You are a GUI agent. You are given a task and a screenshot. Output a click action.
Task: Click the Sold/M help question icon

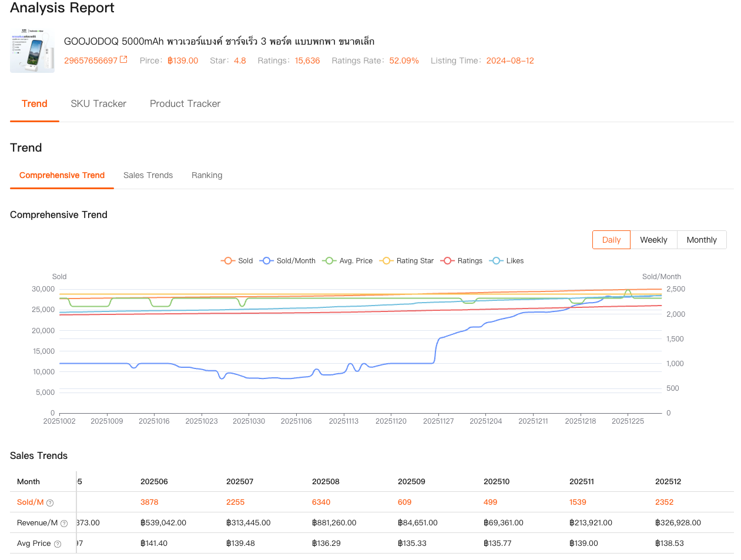50,503
